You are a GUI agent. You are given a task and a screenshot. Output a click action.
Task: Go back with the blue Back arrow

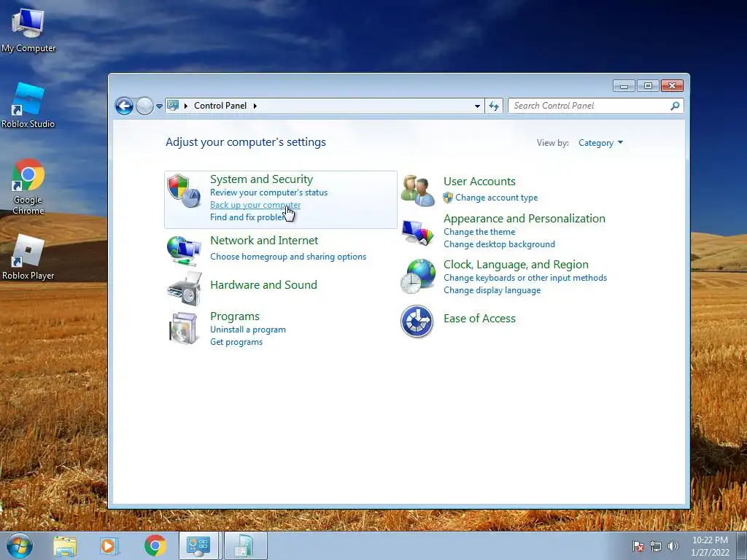124,106
